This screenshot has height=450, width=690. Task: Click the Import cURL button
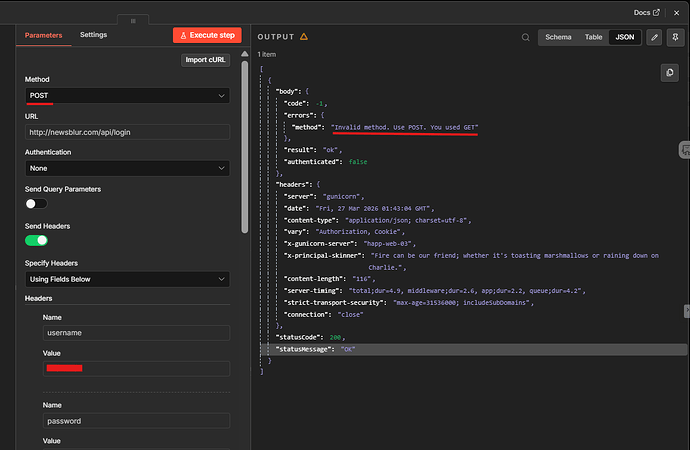(207, 60)
